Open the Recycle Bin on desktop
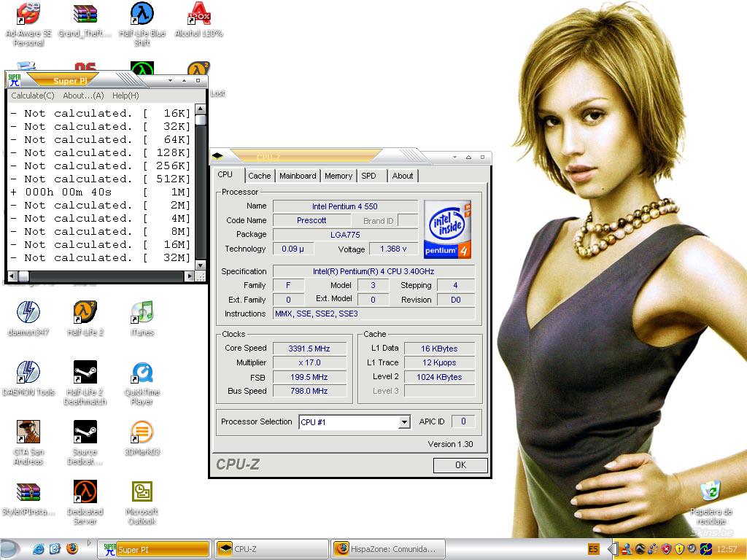This screenshot has height=560, width=747. coord(710,493)
